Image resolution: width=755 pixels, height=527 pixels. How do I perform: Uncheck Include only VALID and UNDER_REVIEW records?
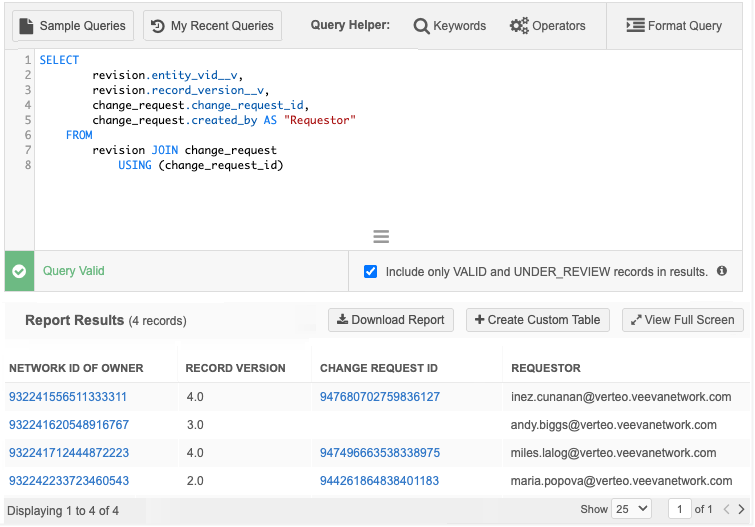tap(371, 271)
